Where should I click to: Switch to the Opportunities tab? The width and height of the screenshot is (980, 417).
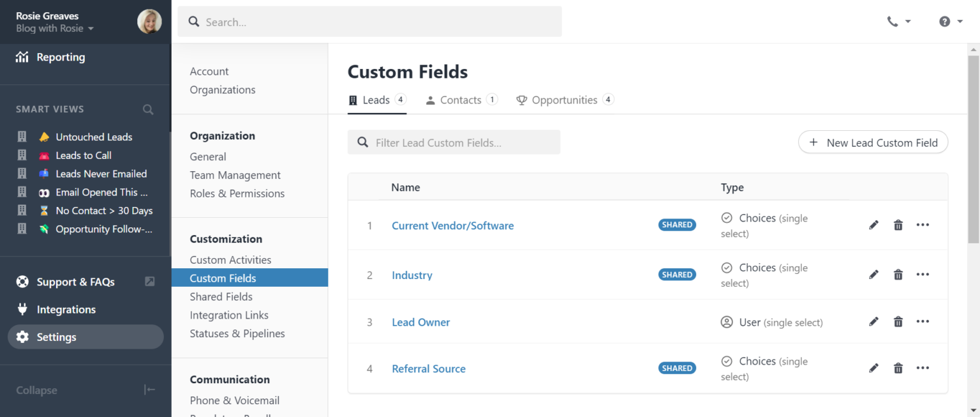click(x=564, y=100)
